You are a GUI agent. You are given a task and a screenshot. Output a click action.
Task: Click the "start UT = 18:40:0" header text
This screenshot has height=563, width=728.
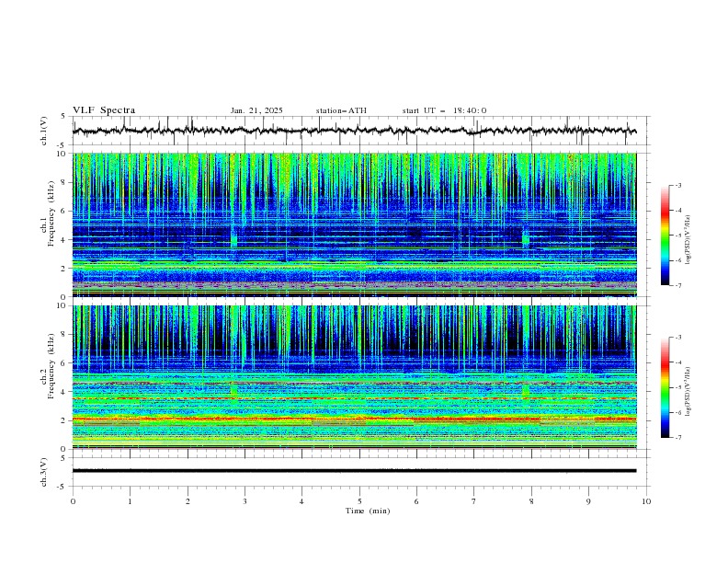444,110
